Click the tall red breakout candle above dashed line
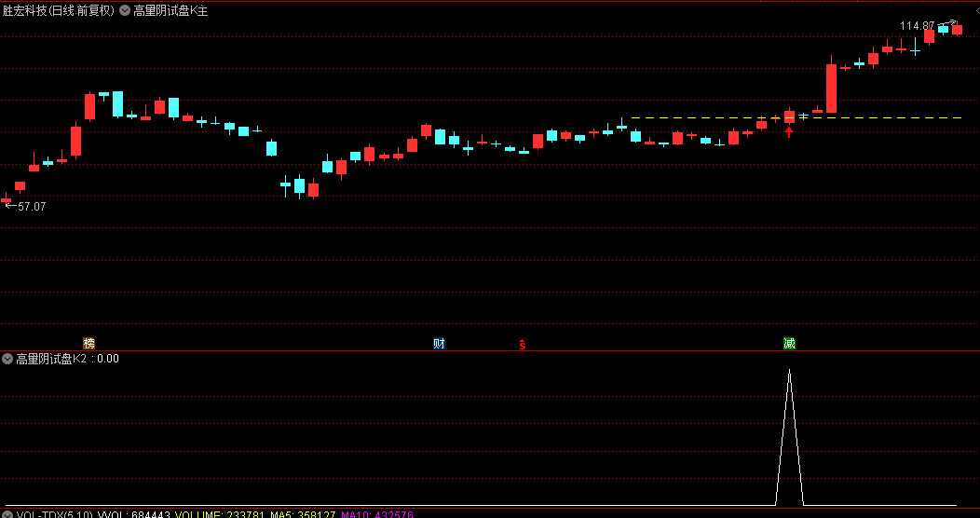Image resolution: width=980 pixels, height=518 pixels. [831, 85]
